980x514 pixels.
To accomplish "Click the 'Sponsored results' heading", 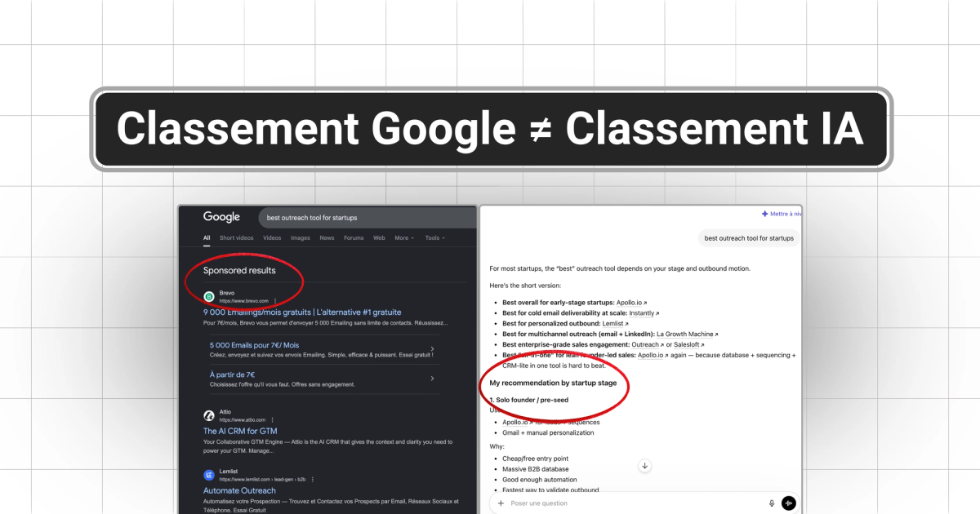I will point(239,270).
